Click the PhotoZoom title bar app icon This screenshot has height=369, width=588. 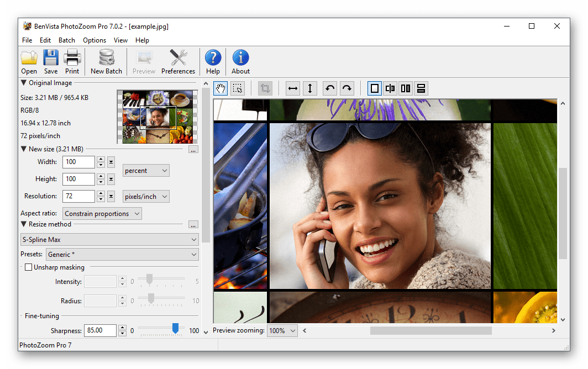click(27, 27)
